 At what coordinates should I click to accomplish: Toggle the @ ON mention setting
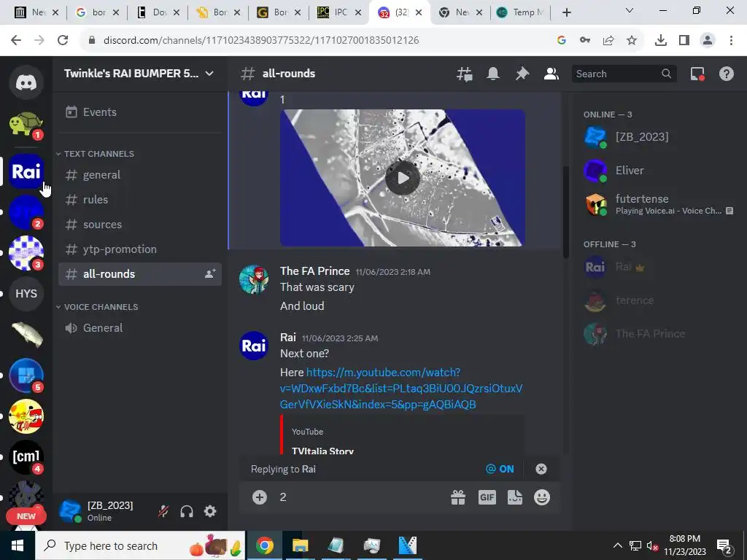click(x=500, y=469)
